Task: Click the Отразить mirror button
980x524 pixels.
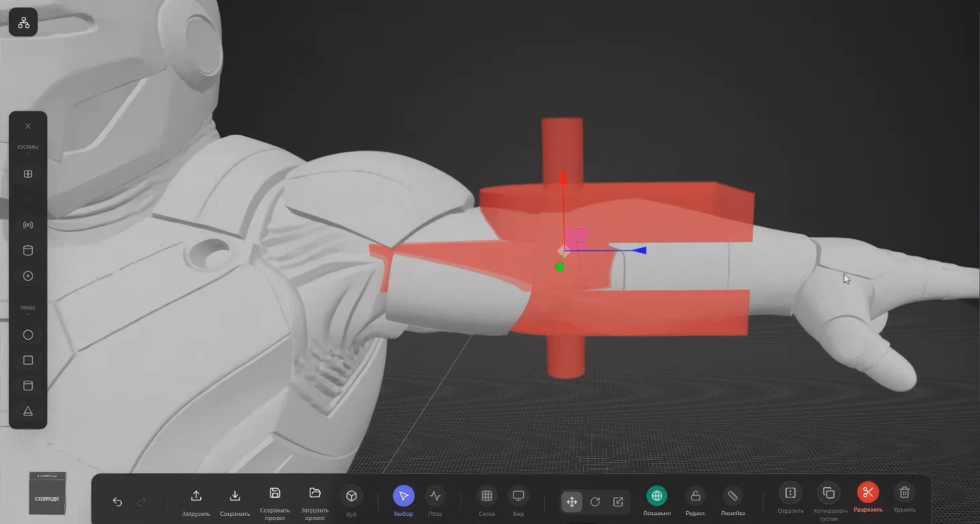Action: tap(790, 499)
